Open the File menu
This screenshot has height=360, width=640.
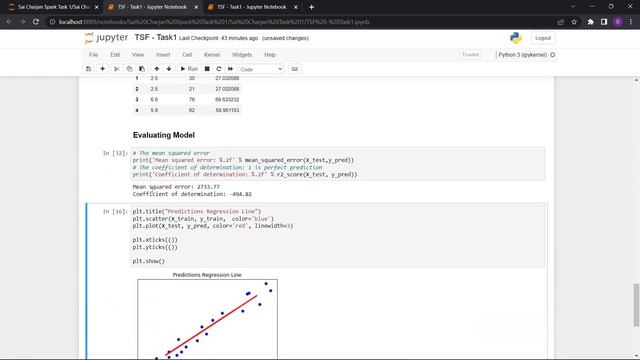click(93, 55)
